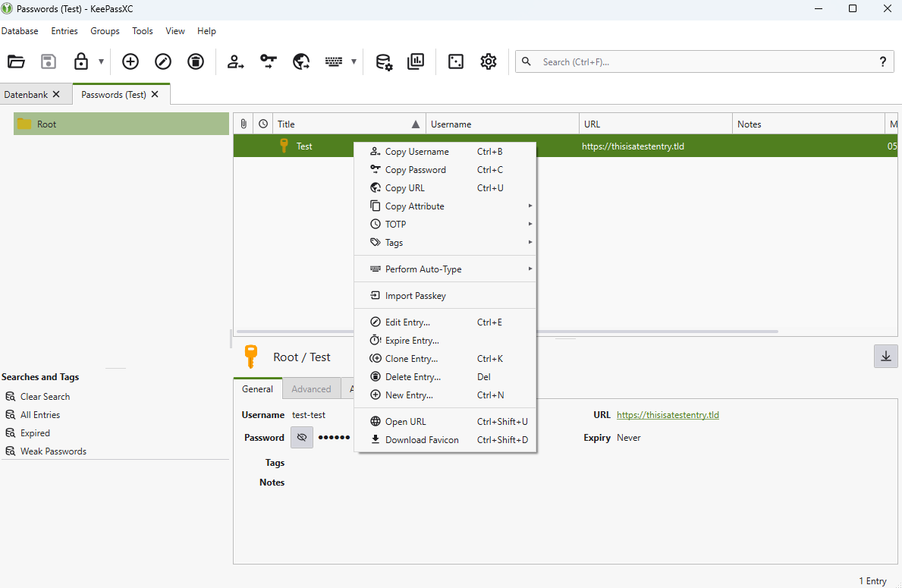Open Settings via the gear icon
Viewport: 902px width, 588px height.
pos(489,62)
